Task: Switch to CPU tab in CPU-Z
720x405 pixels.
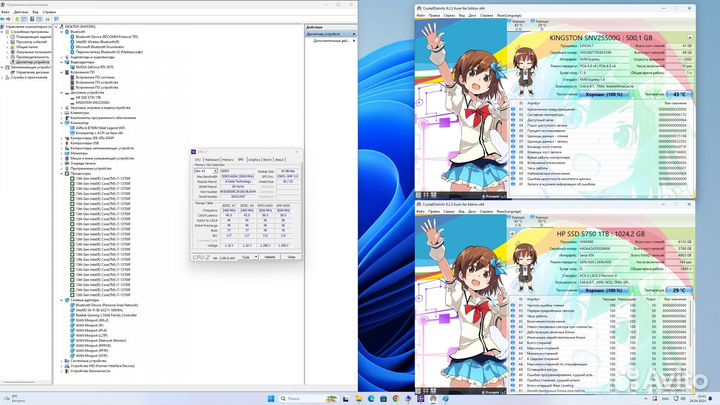Action: tap(198, 159)
